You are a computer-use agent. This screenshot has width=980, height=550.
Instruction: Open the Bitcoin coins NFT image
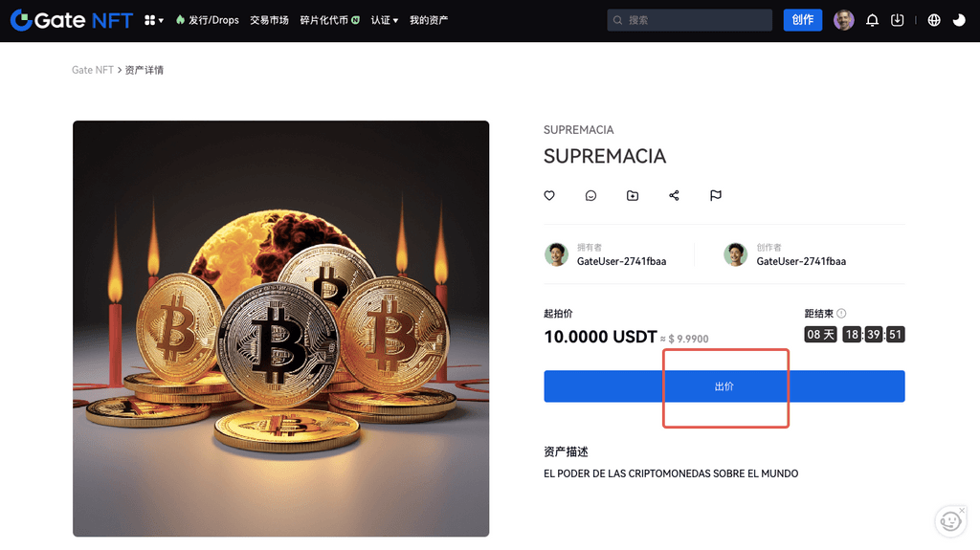(x=280, y=329)
